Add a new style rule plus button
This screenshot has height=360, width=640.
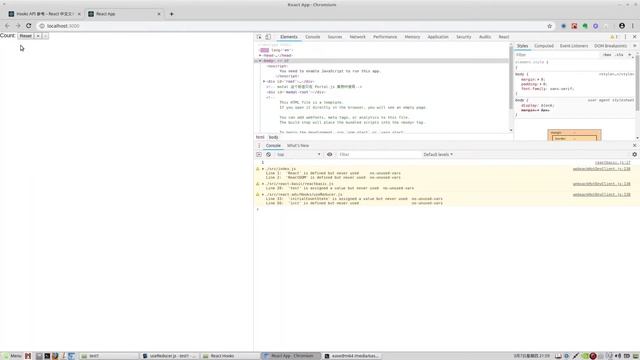629,55
